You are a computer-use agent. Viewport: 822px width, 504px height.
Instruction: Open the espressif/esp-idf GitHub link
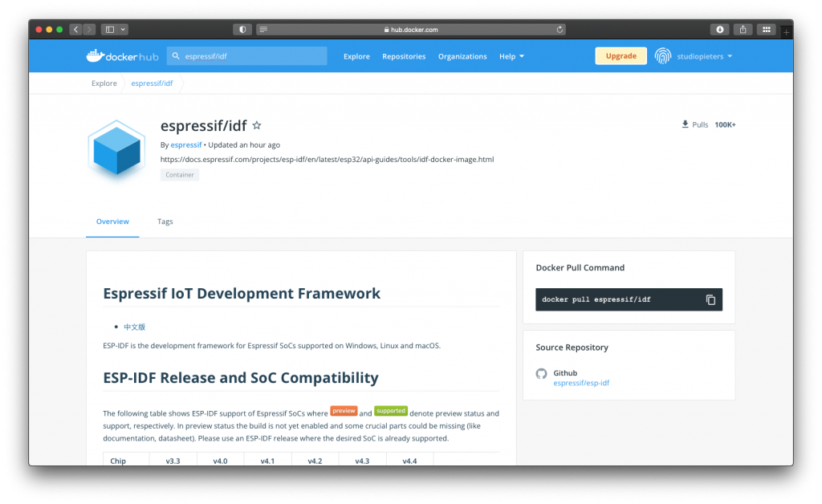coord(581,383)
